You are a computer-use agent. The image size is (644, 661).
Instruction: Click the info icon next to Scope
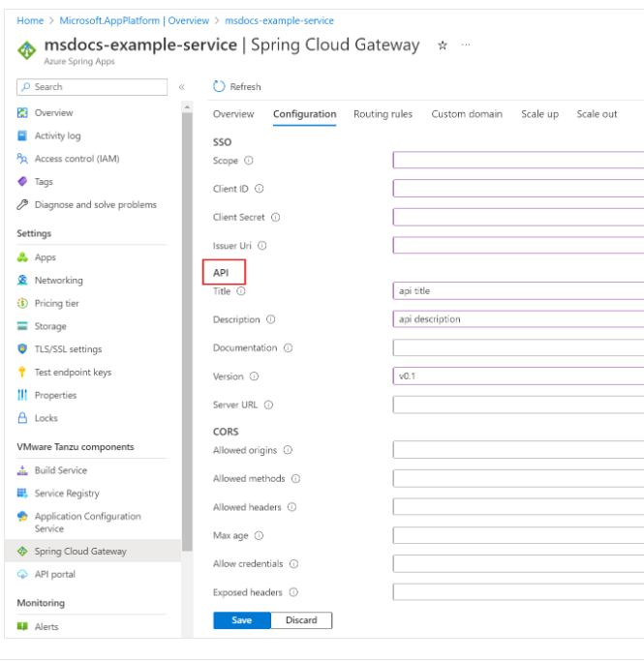point(249,161)
